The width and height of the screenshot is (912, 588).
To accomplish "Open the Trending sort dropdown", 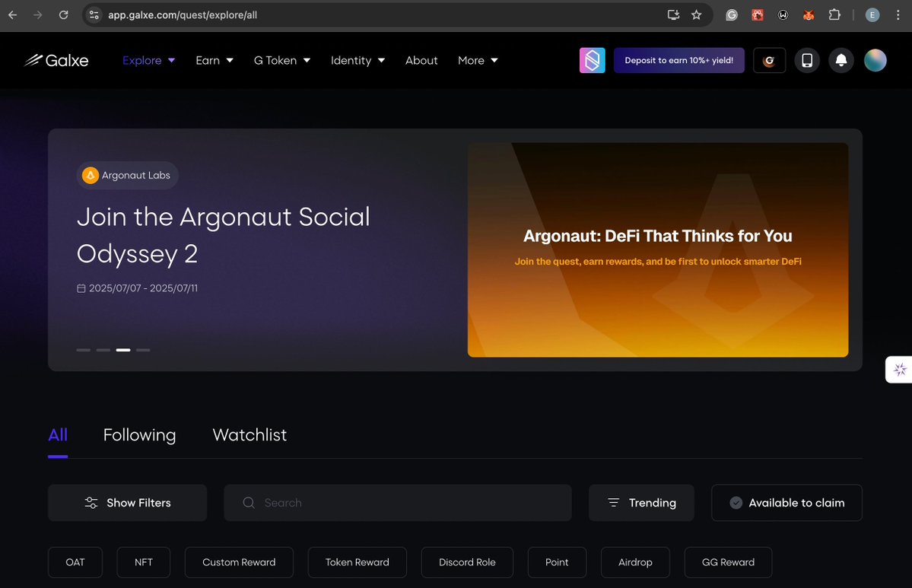I will pos(641,503).
